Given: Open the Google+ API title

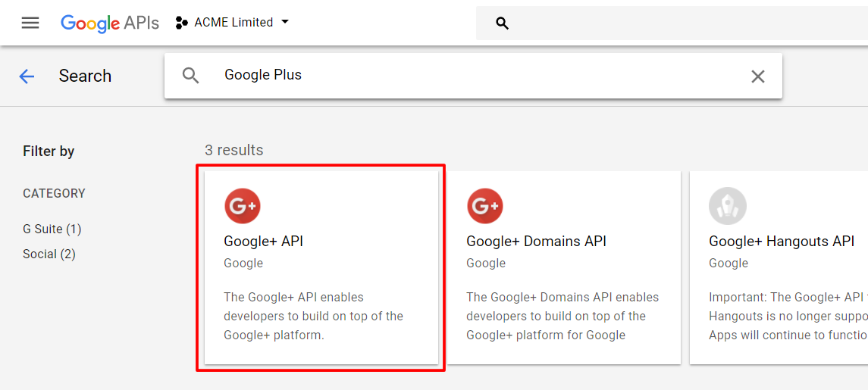Looking at the screenshot, I should click(264, 241).
